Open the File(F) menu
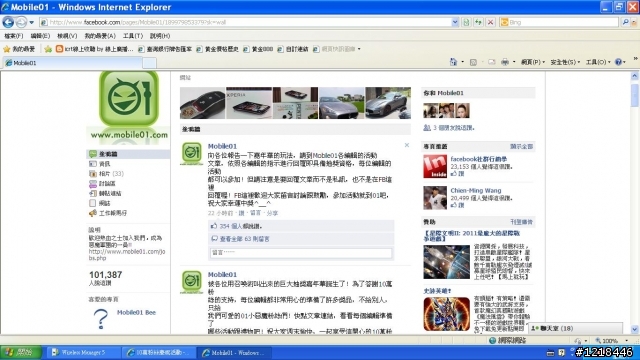This screenshot has width=640, height=360. (x=13, y=36)
